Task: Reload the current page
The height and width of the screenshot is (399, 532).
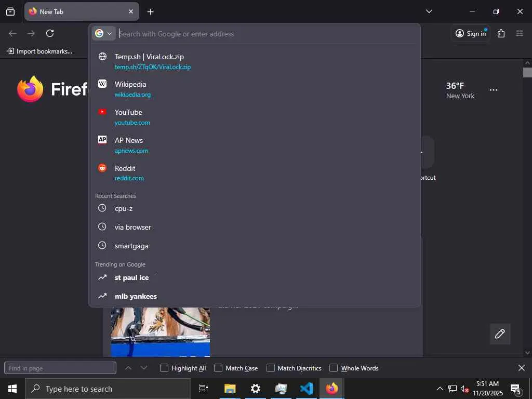Action: (x=50, y=33)
